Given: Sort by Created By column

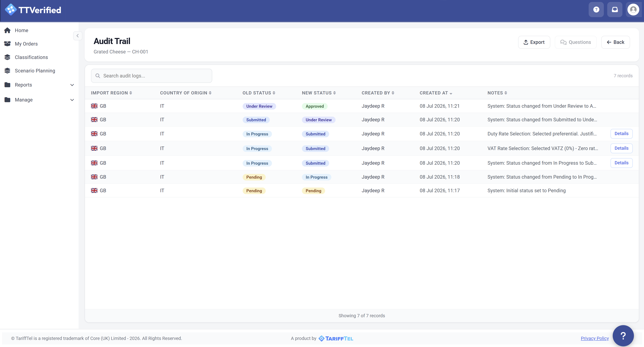Looking at the screenshot, I should coord(378,93).
